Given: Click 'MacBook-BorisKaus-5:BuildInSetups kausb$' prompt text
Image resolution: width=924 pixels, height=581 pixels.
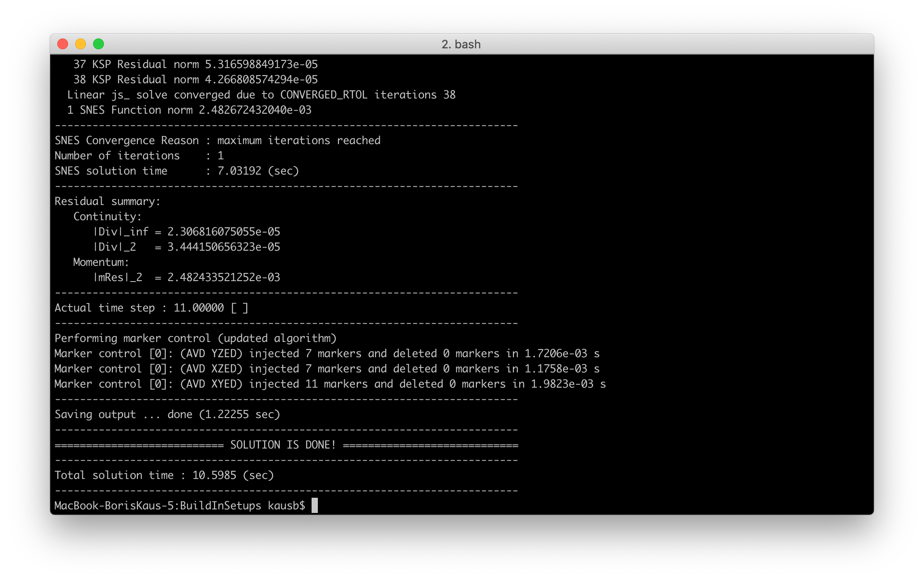Looking at the screenshot, I should [180, 506].
